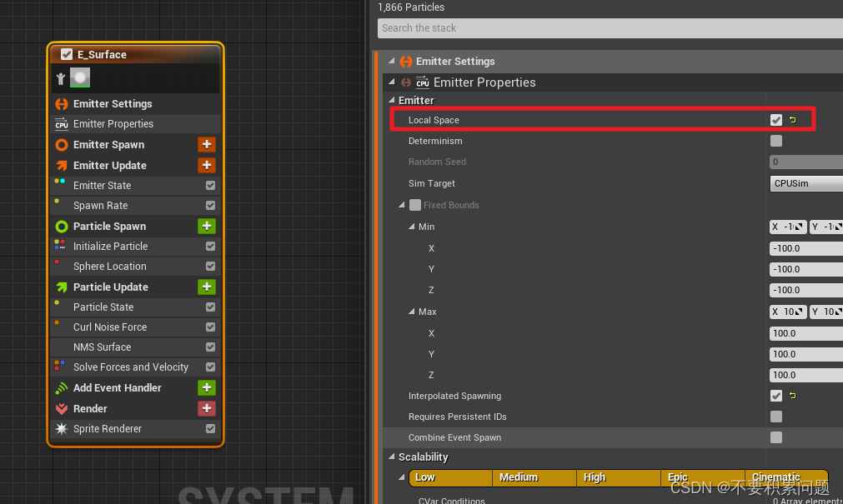Toggle the Particle State module checkbox

pos(210,307)
